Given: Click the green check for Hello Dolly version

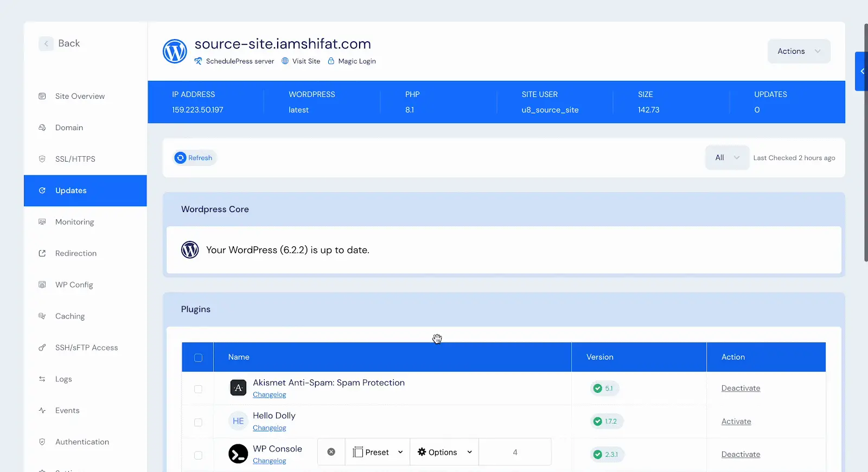Looking at the screenshot, I should coord(598,422).
